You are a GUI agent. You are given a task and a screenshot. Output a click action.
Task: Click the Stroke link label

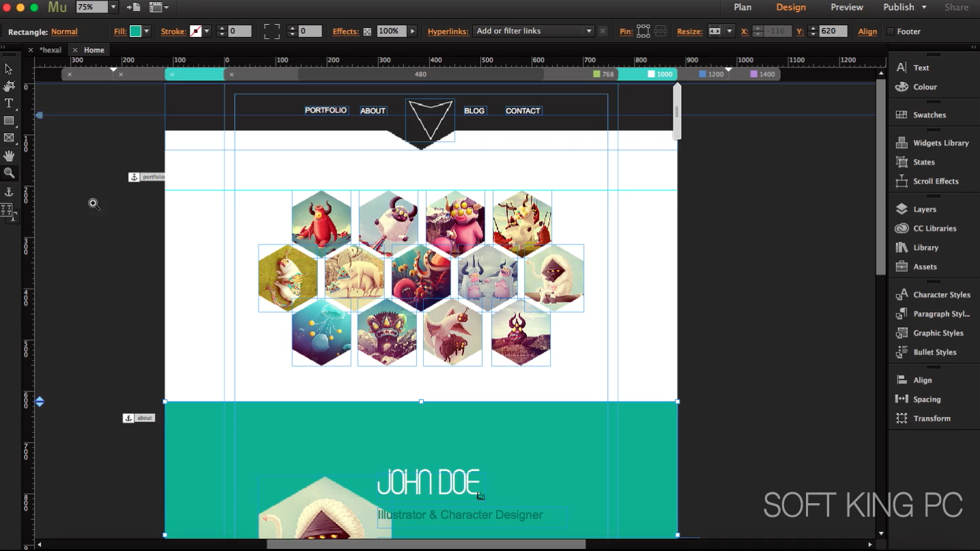173,31
